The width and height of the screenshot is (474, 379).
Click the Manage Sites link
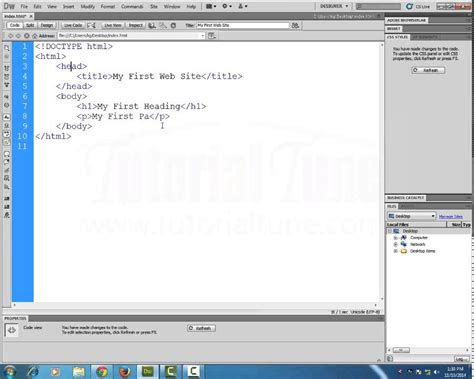coord(451,217)
